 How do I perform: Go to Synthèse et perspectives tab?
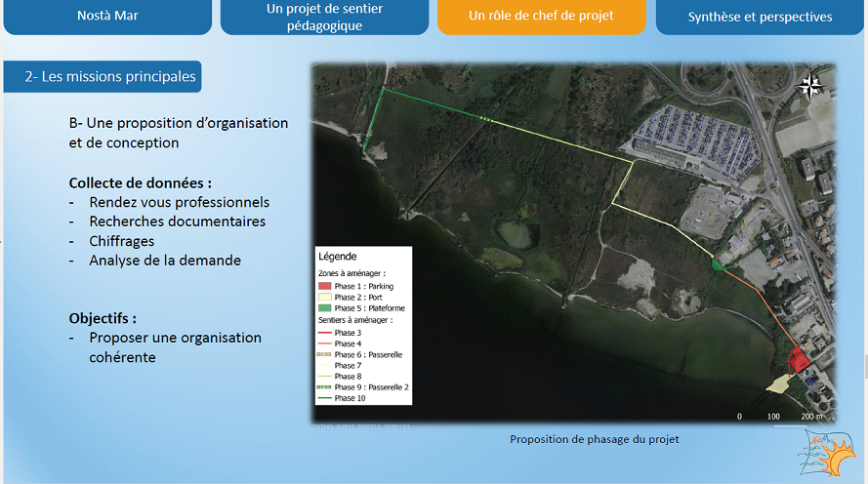(760, 17)
